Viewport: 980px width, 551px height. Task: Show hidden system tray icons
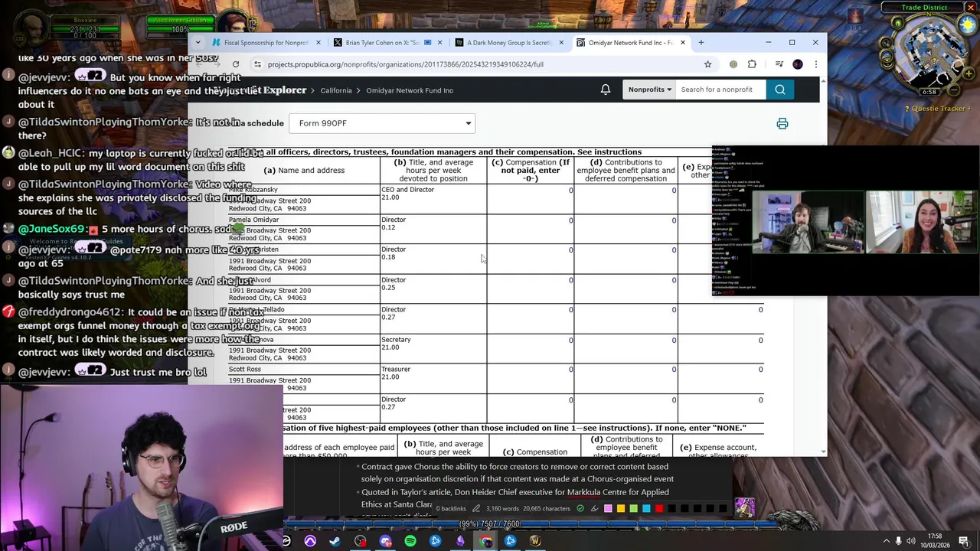click(x=886, y=541)
